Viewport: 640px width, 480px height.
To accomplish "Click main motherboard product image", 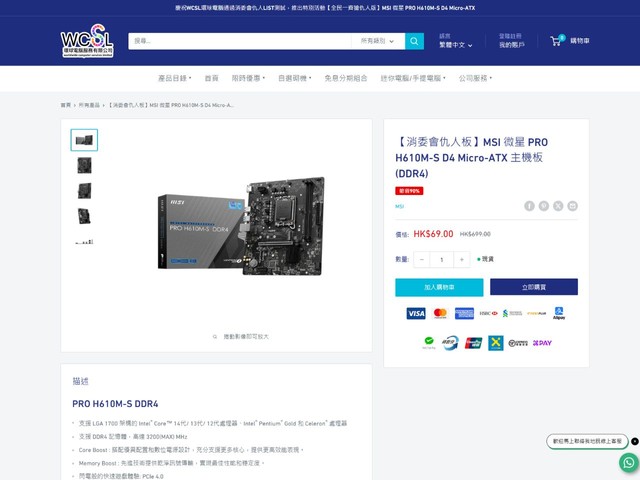I will pyautogui.click(x=242, y=226).
